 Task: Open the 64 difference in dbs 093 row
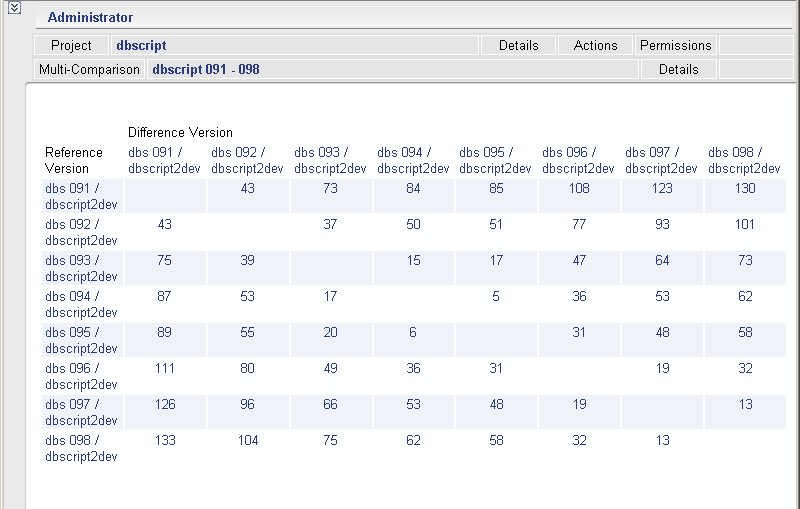[662, 261]
